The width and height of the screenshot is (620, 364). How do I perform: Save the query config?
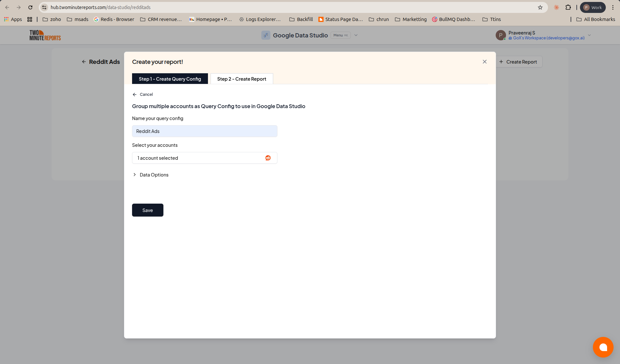coord(148,210)
